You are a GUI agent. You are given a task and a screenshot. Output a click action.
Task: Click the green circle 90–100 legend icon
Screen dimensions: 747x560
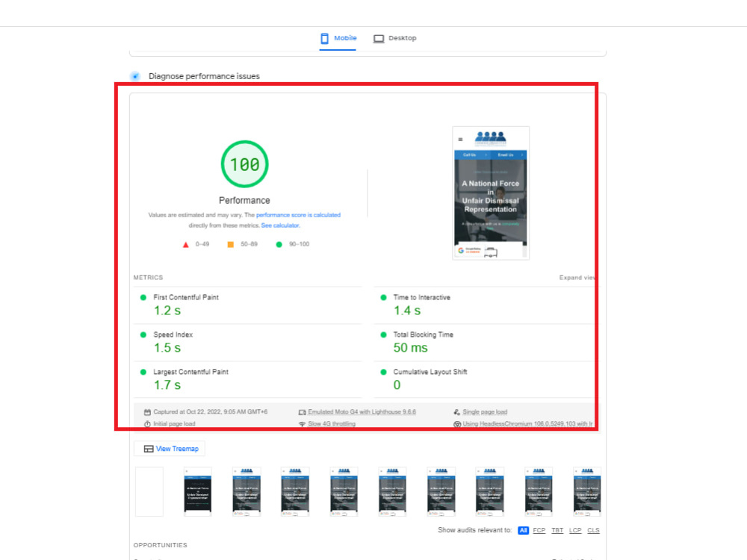(x=279, y=245)
